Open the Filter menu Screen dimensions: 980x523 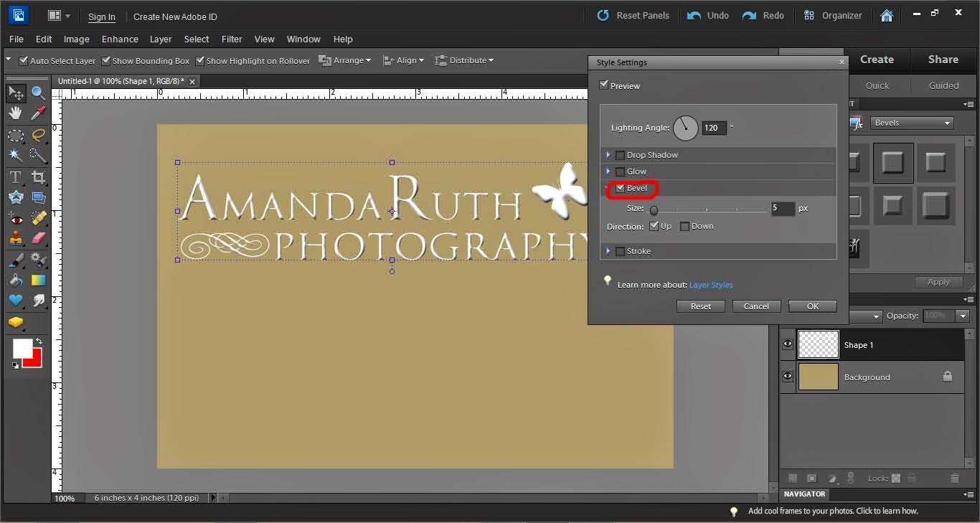[231, 39]
